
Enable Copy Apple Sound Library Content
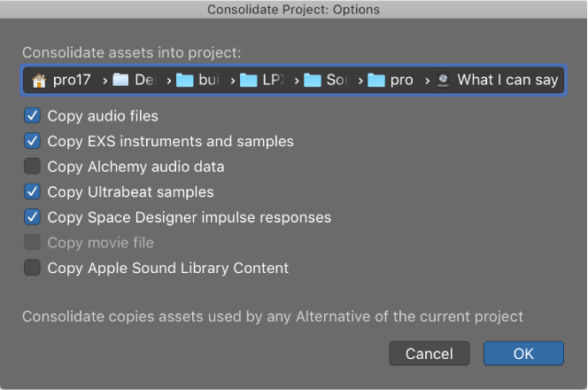point(32,268)
